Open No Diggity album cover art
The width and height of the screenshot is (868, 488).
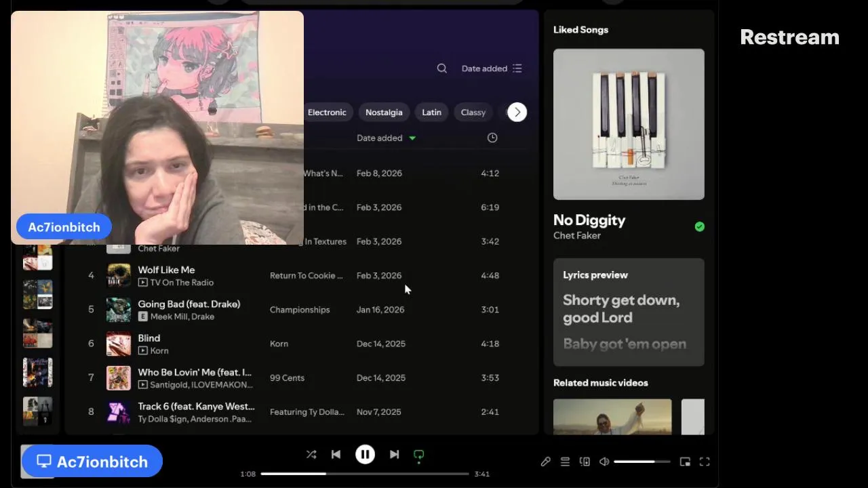(629, 124)
